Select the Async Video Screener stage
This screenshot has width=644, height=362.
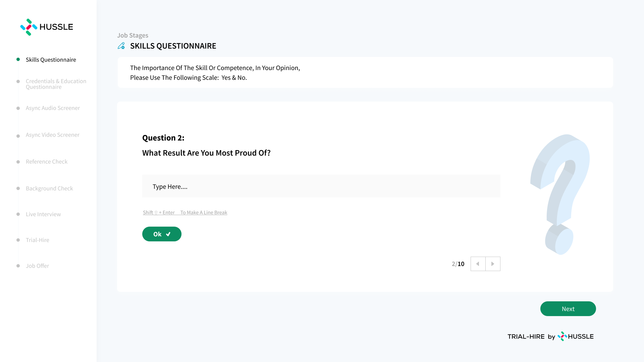tap(53, 135)
